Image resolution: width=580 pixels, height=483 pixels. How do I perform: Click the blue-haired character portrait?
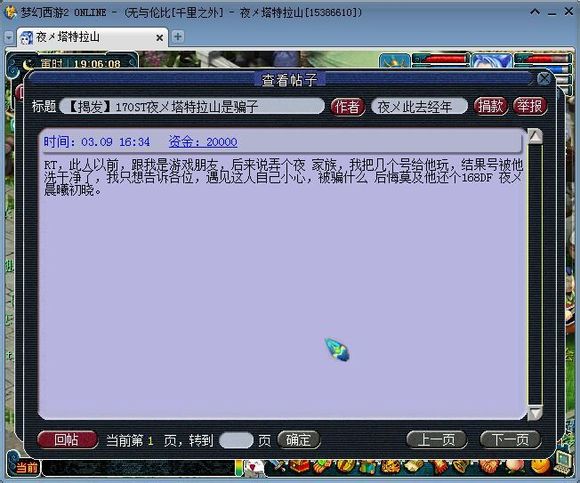(492, 61)
